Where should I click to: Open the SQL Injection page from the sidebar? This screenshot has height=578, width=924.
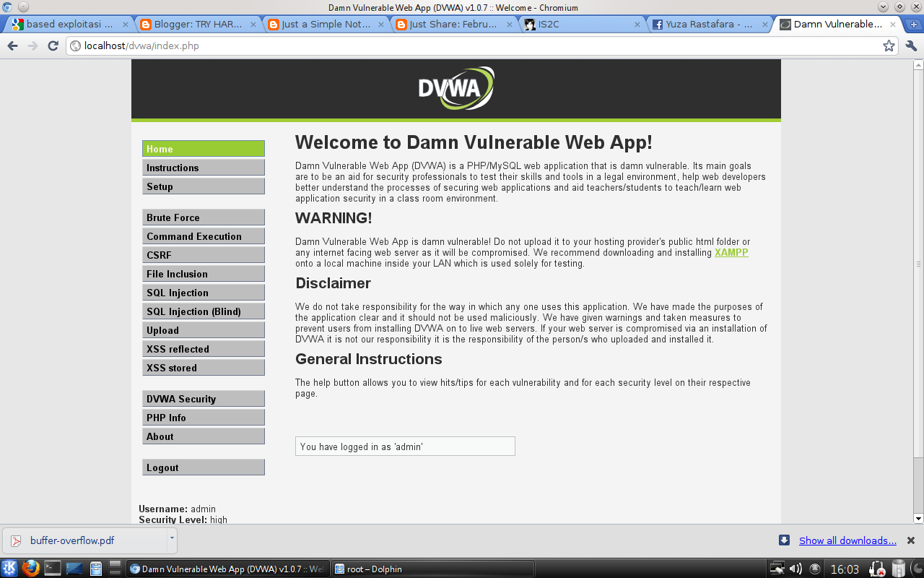pyautogui.click(x=203, y=292)
